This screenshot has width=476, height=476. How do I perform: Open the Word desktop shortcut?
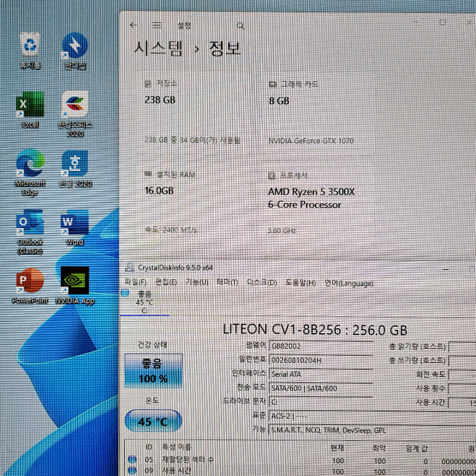[75, 228]
